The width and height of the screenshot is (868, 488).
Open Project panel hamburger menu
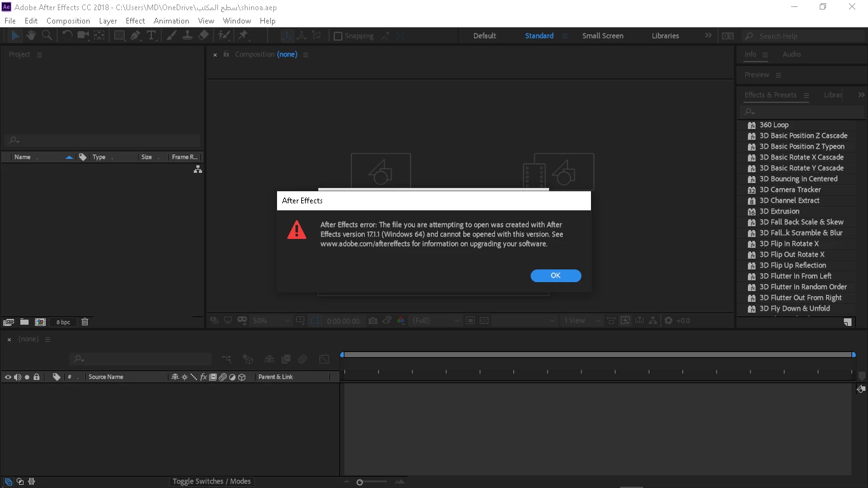[39, 55]
